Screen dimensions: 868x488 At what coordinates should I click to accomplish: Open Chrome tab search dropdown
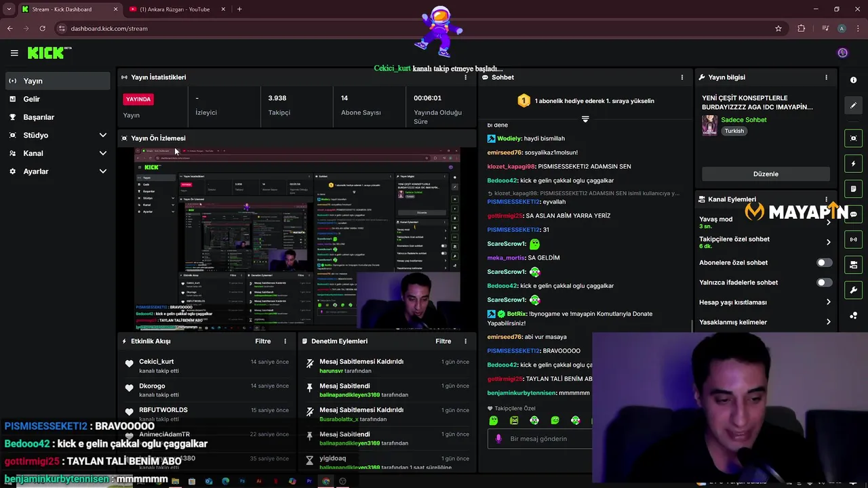click(9, 9)
